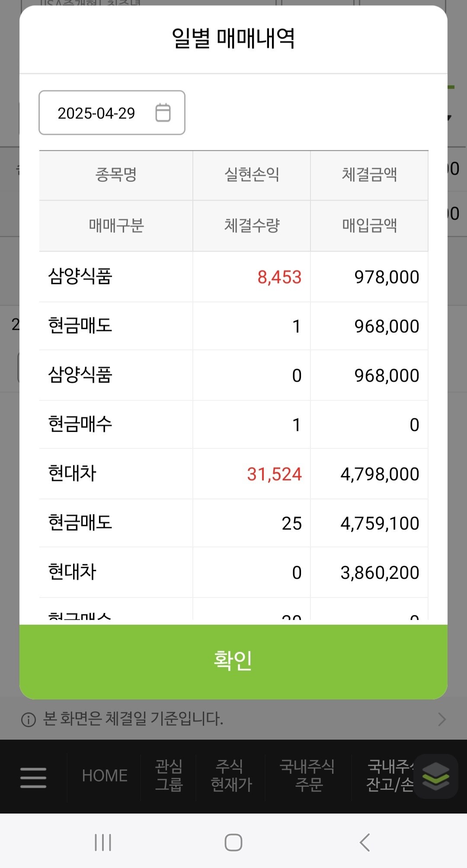
Task: Open the 관심그룹 tab
Action: pyautogui.click(x=169, y=776)
